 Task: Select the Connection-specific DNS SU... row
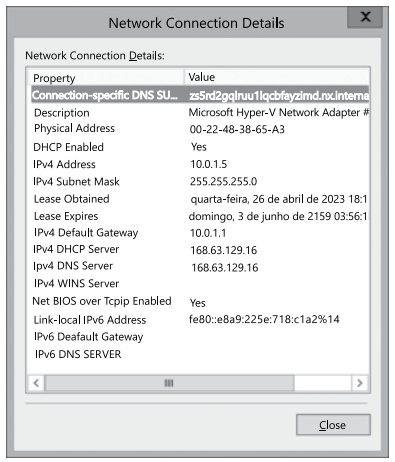coord(200,95)
